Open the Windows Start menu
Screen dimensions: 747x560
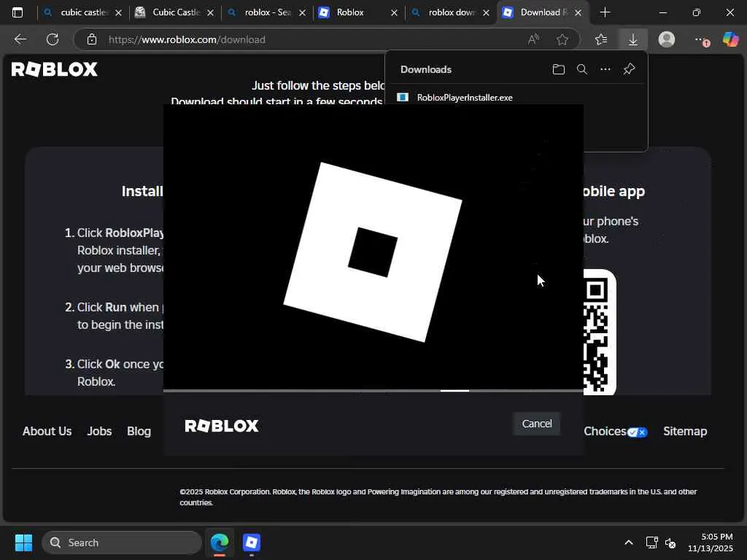coord(23,542)
